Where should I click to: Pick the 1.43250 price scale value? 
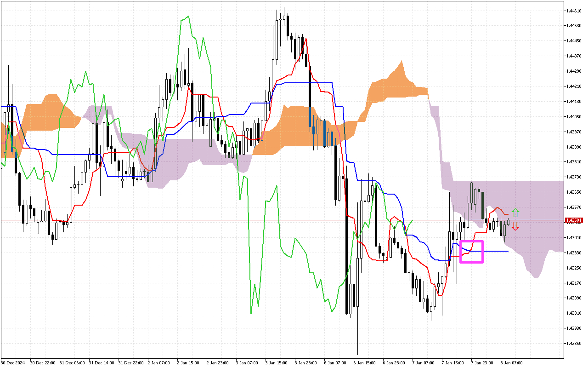coord(574,268)
